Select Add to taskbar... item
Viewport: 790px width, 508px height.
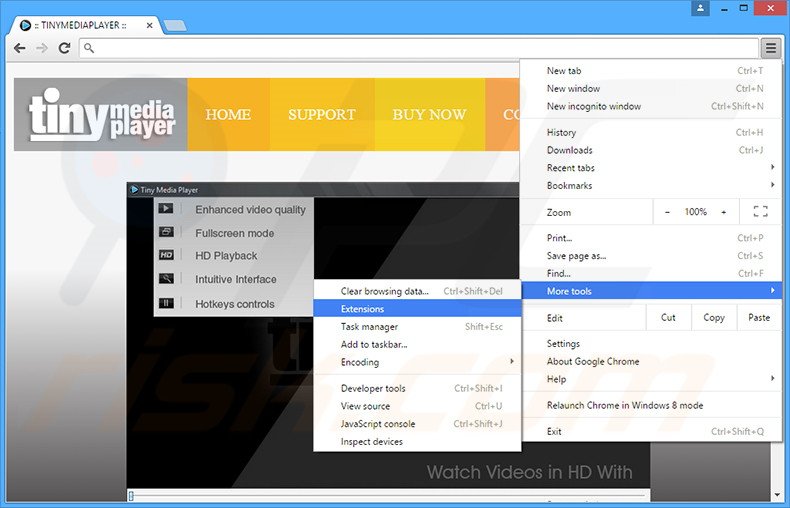click(x=417, y=344)
